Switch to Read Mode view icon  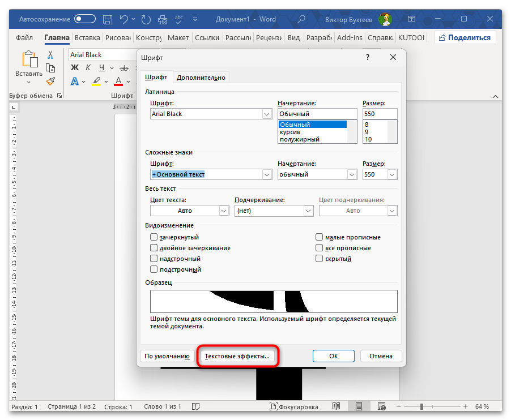[x=337, y=406]
